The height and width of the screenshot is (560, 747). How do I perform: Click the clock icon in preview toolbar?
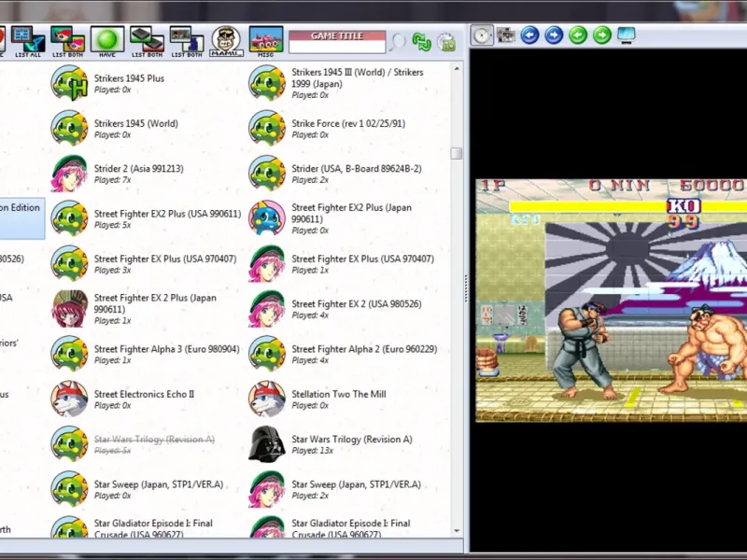coord(482,35)
